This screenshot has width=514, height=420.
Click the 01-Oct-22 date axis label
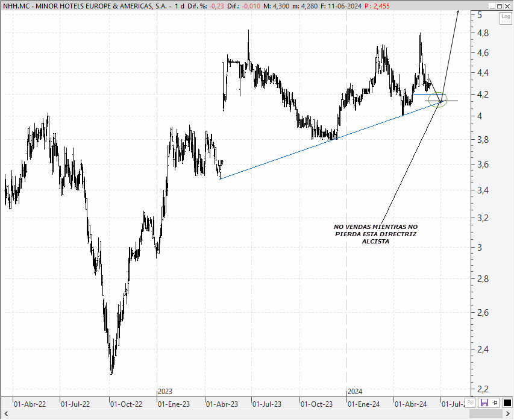point(126,404)
